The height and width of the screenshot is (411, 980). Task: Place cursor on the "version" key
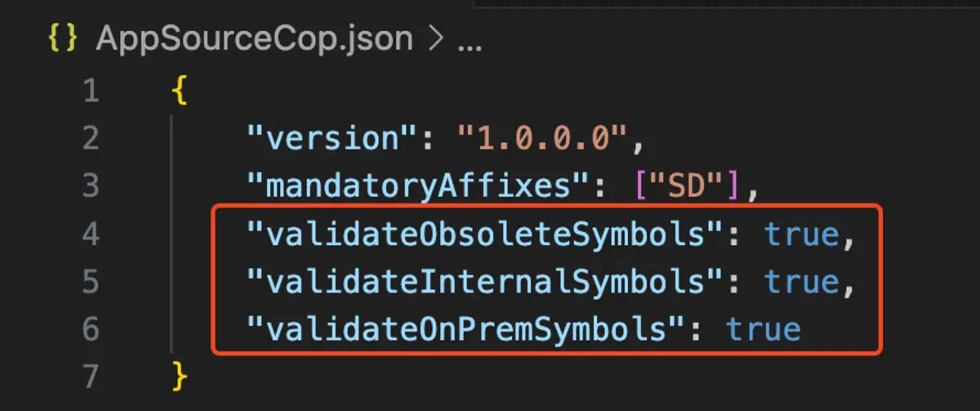[x=332, y=138]
